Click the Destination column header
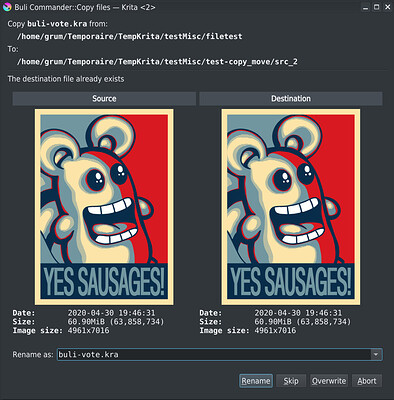This screenshot has width=394, height=400. 291,99
